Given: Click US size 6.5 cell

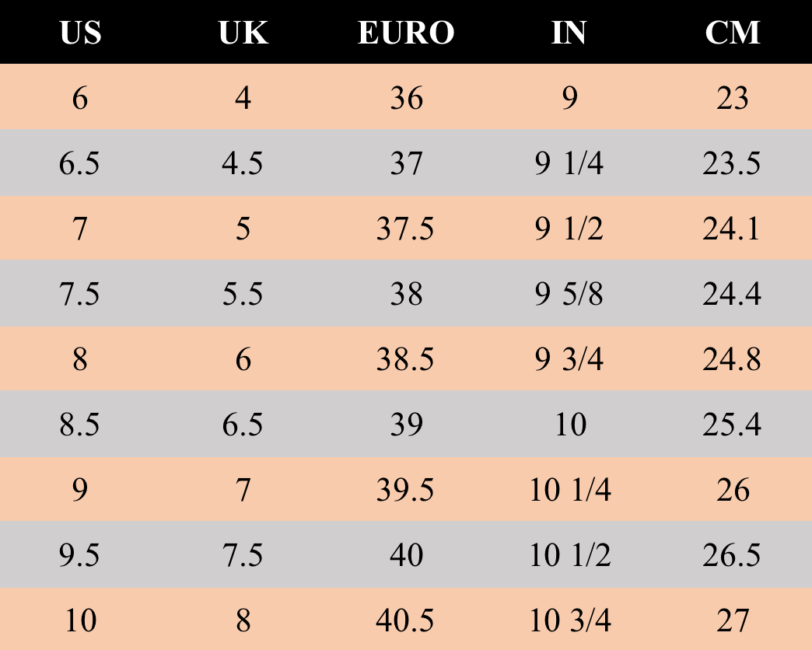Looking at the screenshot, I should click(x=80, y=164).
